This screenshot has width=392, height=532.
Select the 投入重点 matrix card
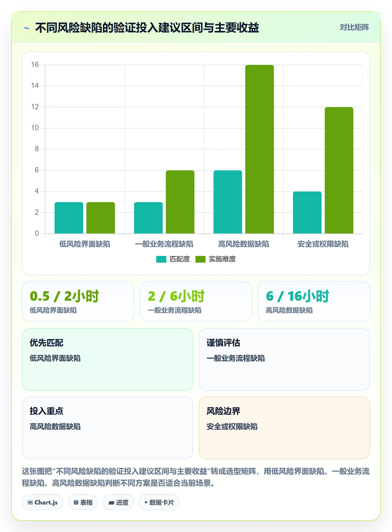coord(108,428)
